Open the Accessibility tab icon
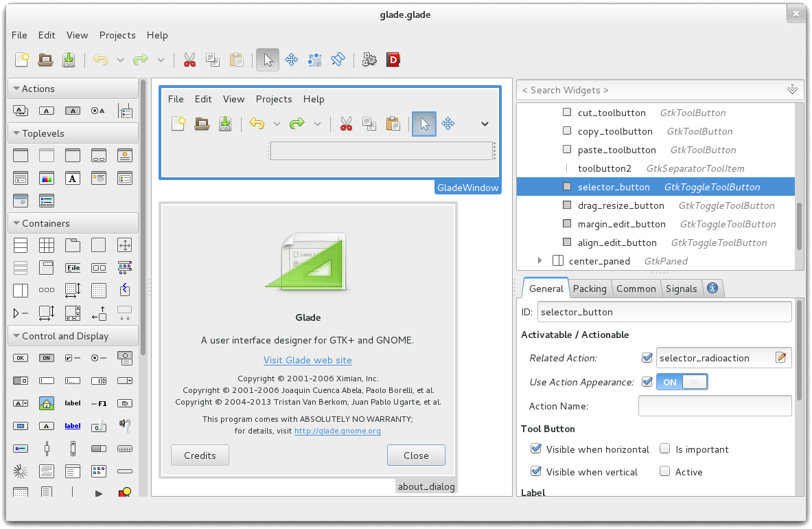 click(x=712, y=288)
